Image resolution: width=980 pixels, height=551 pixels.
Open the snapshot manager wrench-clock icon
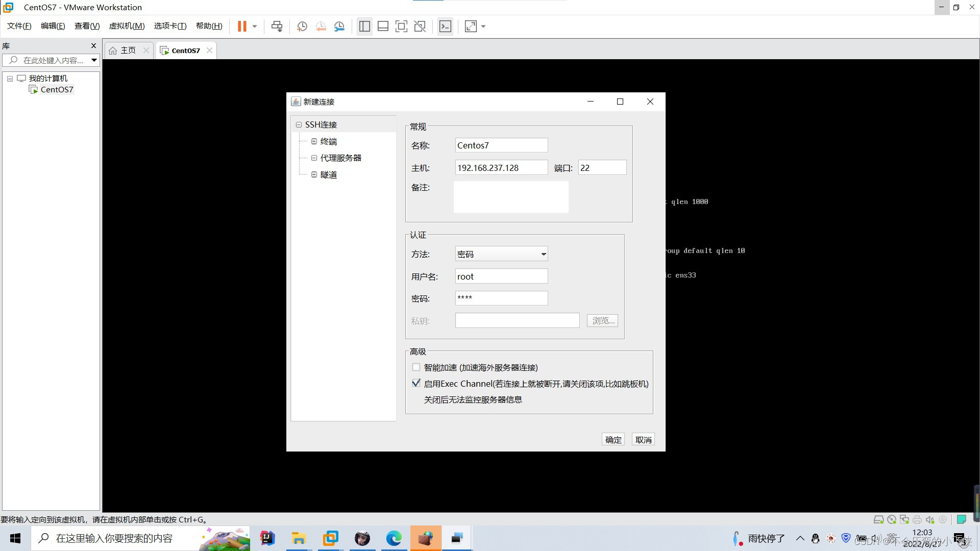point(339,26)
